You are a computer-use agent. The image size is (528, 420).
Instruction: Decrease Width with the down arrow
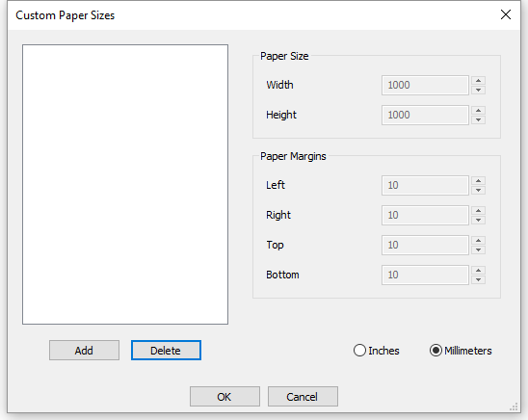(478, 90)
